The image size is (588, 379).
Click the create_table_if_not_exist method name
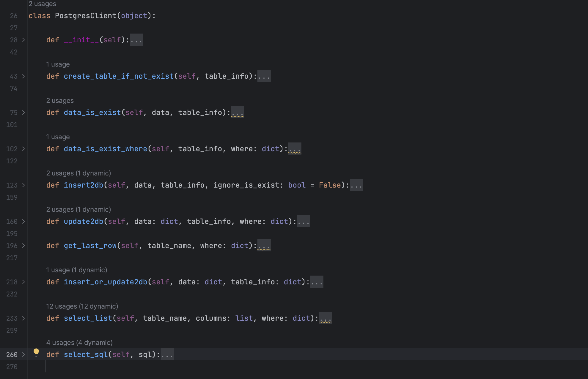pos(119,76)
